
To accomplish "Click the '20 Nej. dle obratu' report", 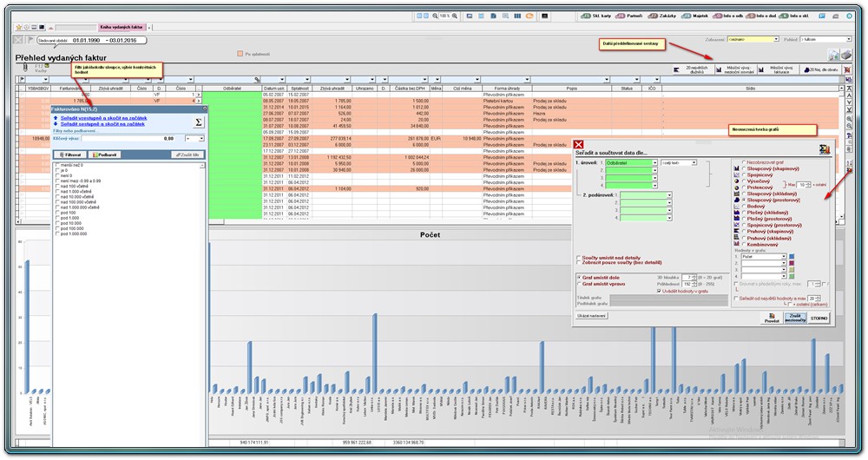I will point(820,69).
